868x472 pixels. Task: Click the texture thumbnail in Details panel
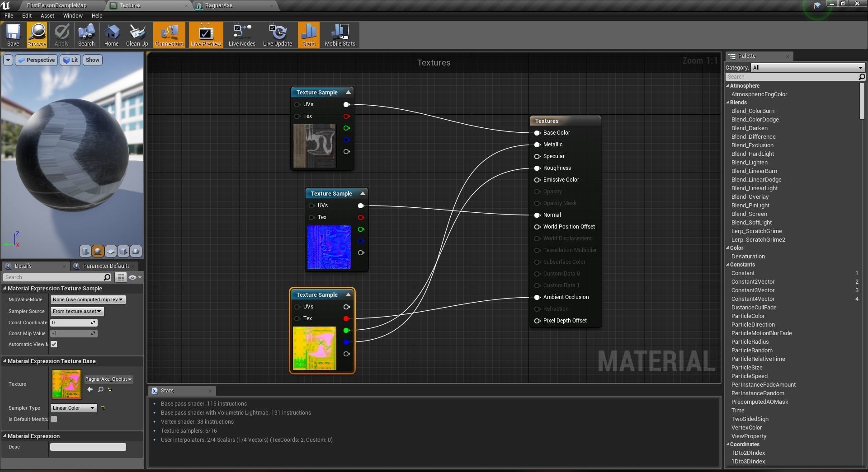point(67,384)
